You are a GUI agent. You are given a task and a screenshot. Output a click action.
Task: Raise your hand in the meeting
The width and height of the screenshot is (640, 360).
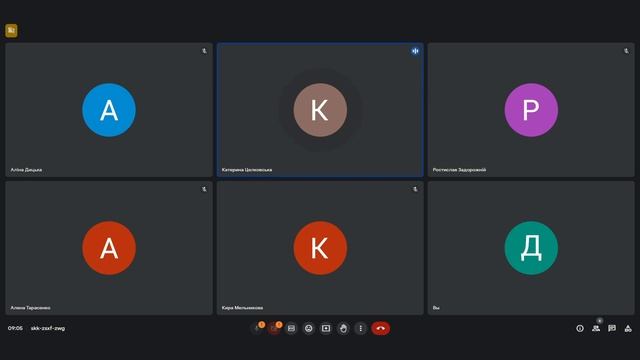(343, 328)
